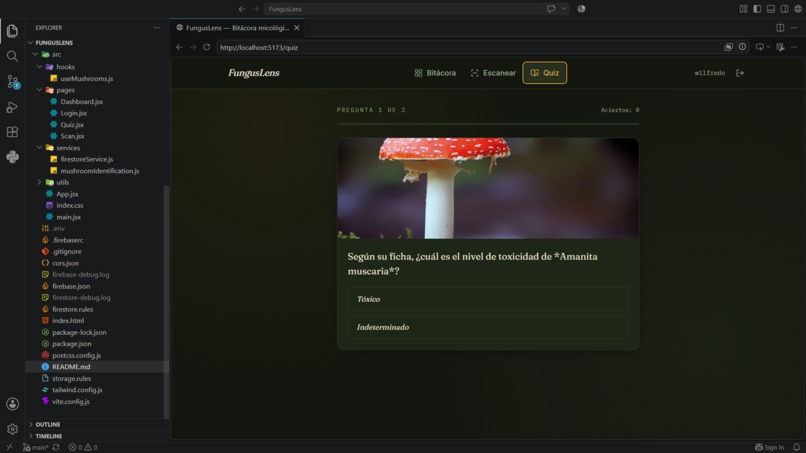Open the chat dropdown arrow in title bar
The width and height of the screenshot is (806, 453).
point(564,9)
